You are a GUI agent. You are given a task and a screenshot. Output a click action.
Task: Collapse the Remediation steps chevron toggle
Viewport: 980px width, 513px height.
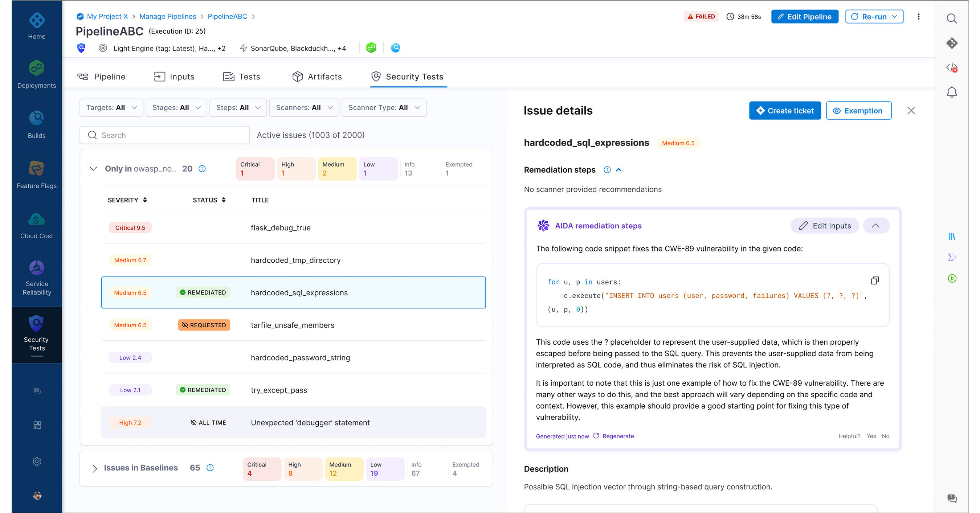point(619,170)
